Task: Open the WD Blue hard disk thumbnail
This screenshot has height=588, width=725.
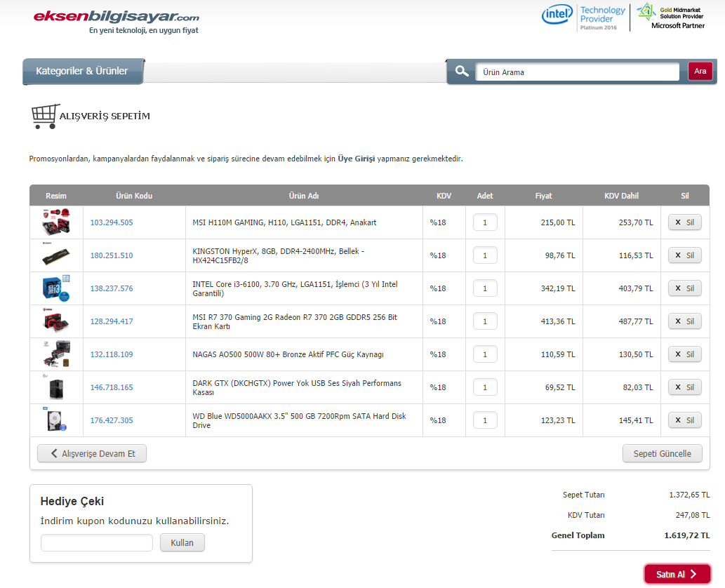Action: [56, 420]
